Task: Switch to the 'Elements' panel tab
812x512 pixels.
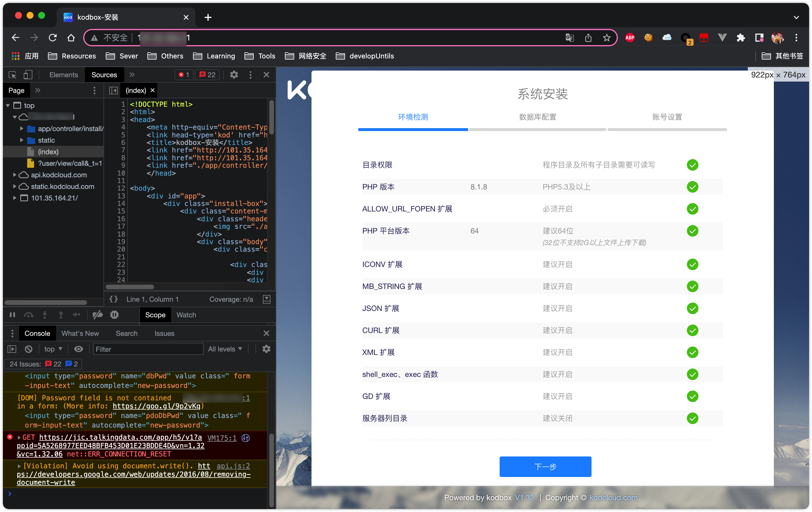Action: click(64, 74)
